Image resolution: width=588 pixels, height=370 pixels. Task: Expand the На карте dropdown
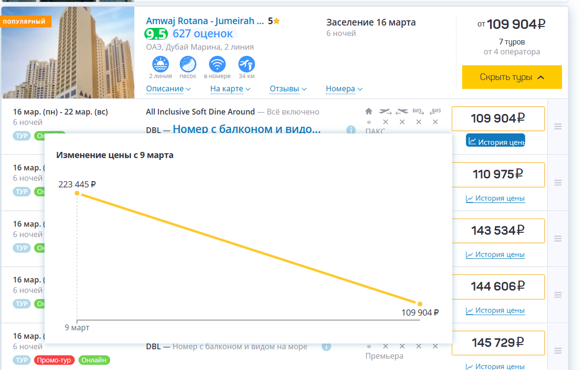point(230,89)
